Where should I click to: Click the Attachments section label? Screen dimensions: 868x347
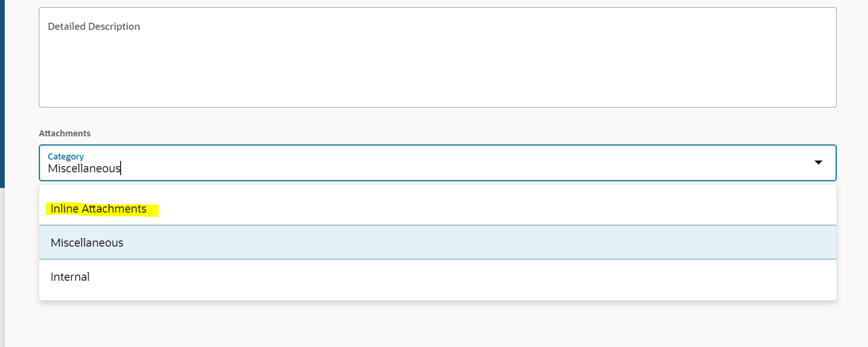65,133
